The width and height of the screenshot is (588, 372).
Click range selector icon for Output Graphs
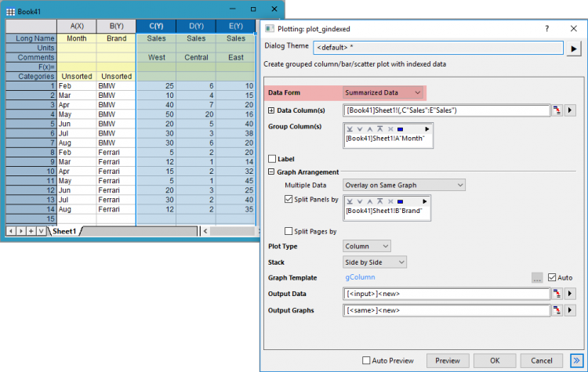[x=557, y=310]
